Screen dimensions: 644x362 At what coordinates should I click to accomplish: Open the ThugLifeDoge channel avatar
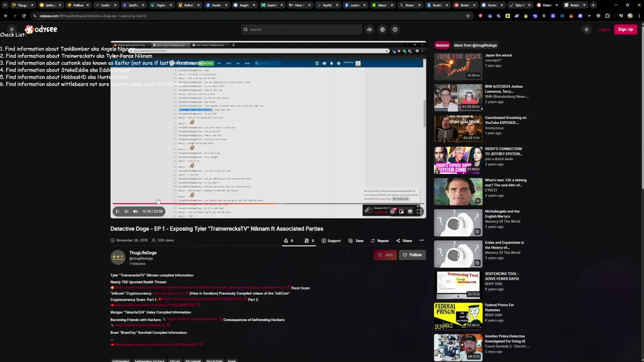(118, 257)
